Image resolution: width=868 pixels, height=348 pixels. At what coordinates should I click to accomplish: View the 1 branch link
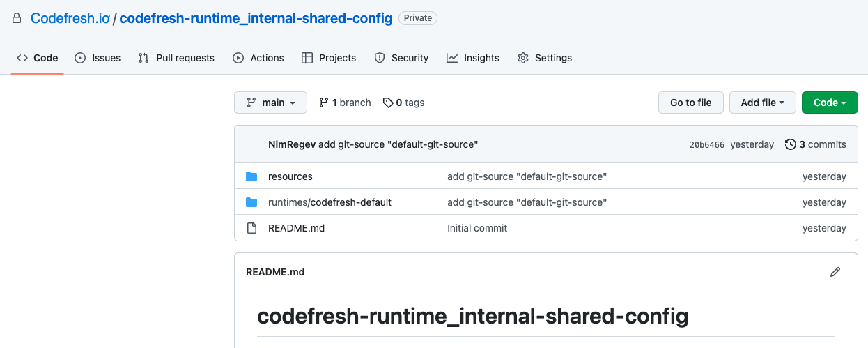click(345, 103)
